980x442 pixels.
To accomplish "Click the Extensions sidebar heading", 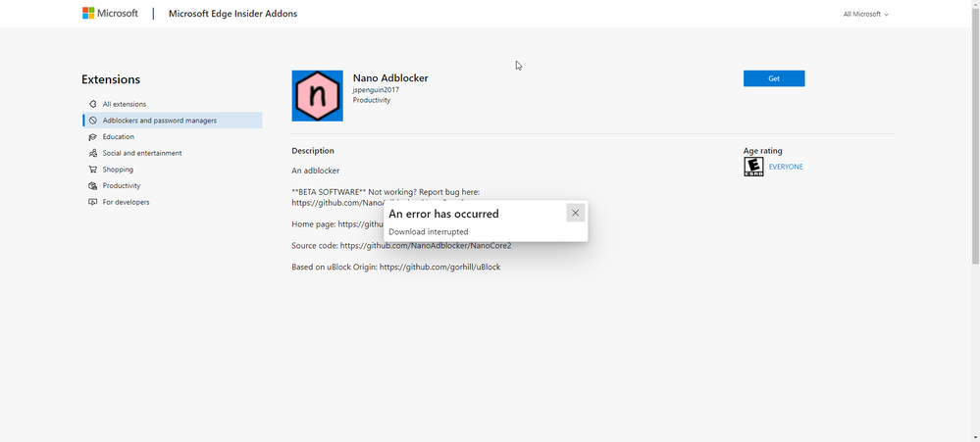I will [111, 79].
